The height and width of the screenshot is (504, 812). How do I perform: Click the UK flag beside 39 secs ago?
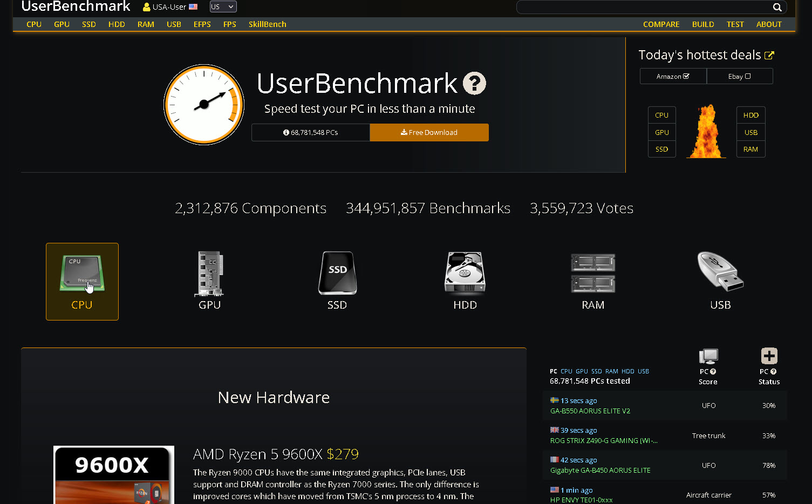coord(554,430)
